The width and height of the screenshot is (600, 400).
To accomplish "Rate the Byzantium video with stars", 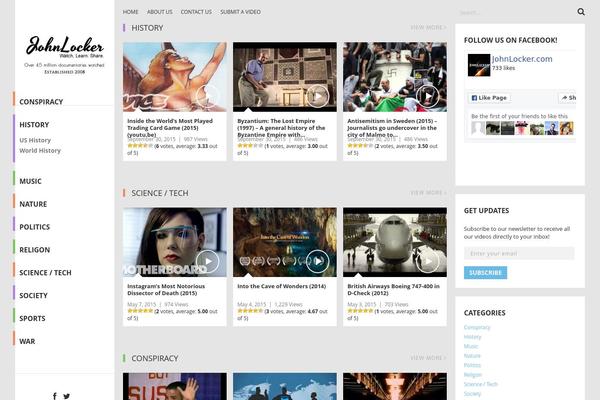I will point(250,146).
